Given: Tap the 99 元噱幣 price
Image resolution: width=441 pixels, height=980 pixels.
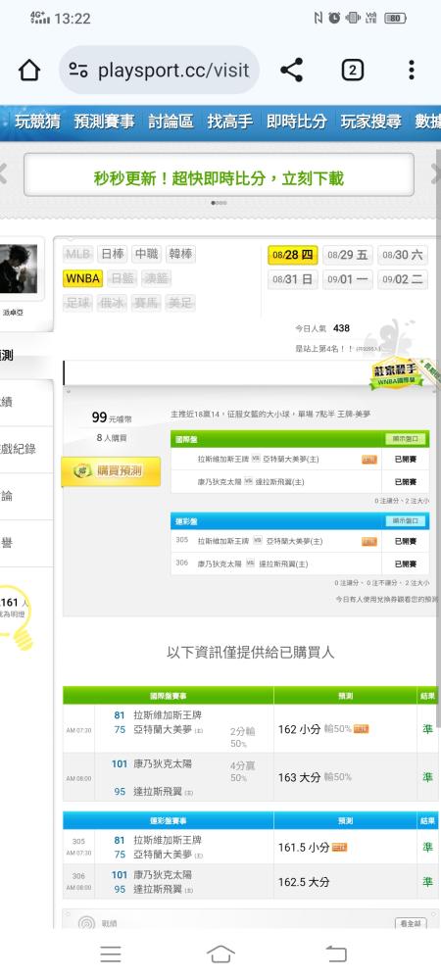Looking at the screenshot, I should click(x=111, y=417).
